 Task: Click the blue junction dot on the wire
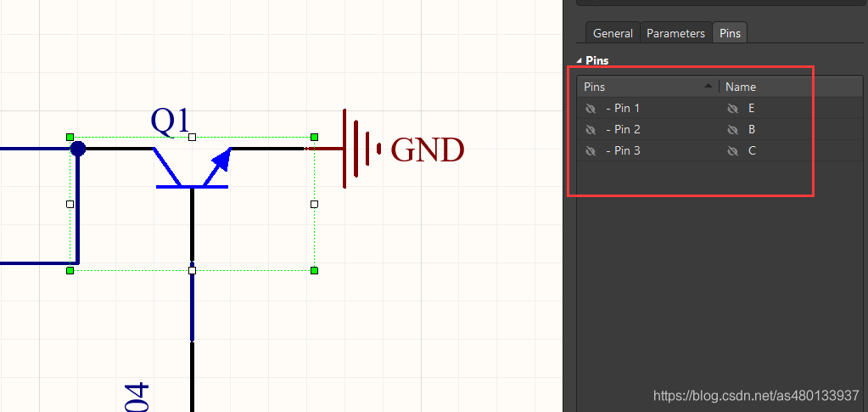(x=78, y=149)
